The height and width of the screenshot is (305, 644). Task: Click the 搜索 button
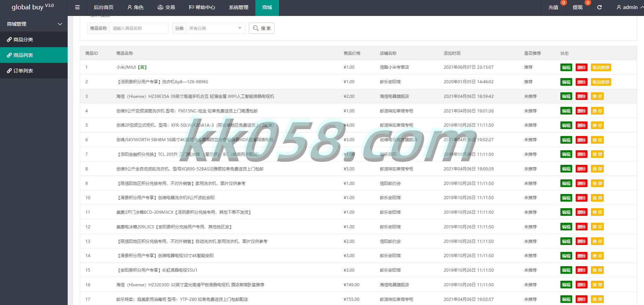(x=262, y=28)
